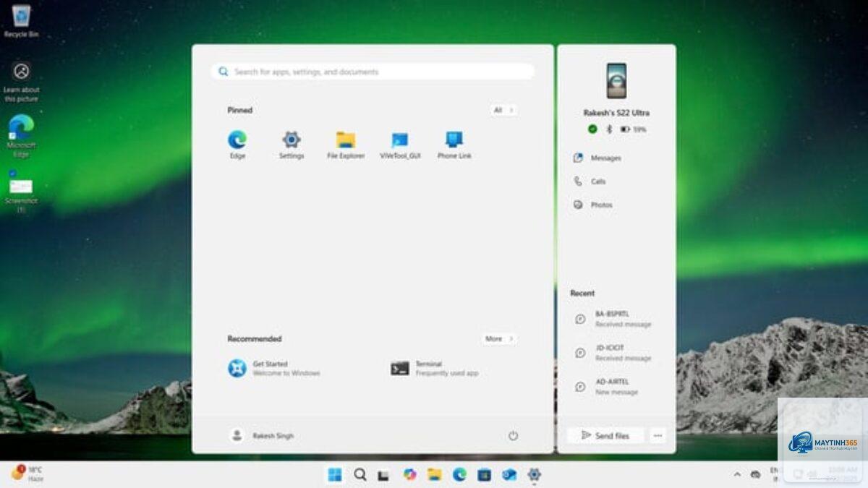Click the power button in Start menu

[513, 436]
